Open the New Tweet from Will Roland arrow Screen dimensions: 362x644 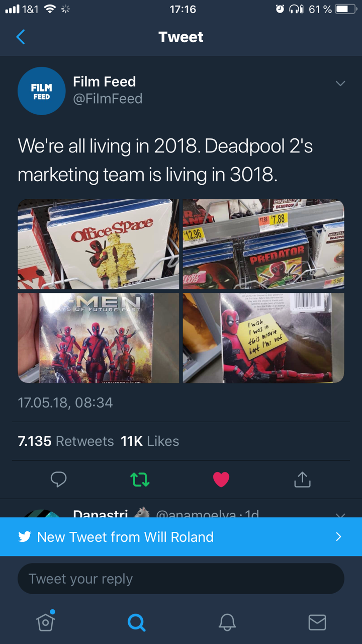339,537
